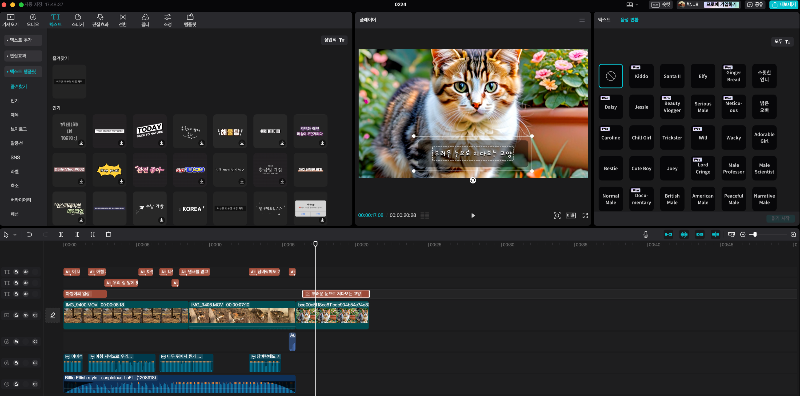This screenshot has height=396, width=800.
Task: Select the yellow burst text template thumbnail
Action: click(x=109, y=169)
